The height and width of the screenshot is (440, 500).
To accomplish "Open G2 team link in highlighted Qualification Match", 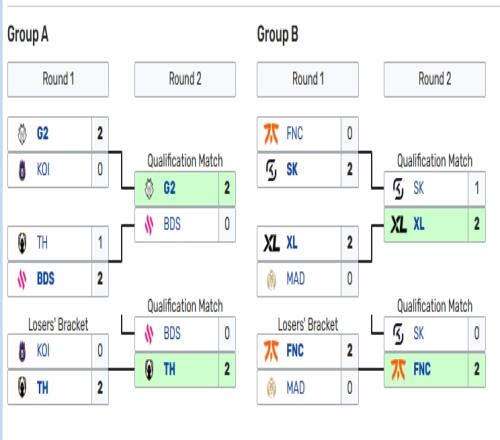I will [169, 188].
